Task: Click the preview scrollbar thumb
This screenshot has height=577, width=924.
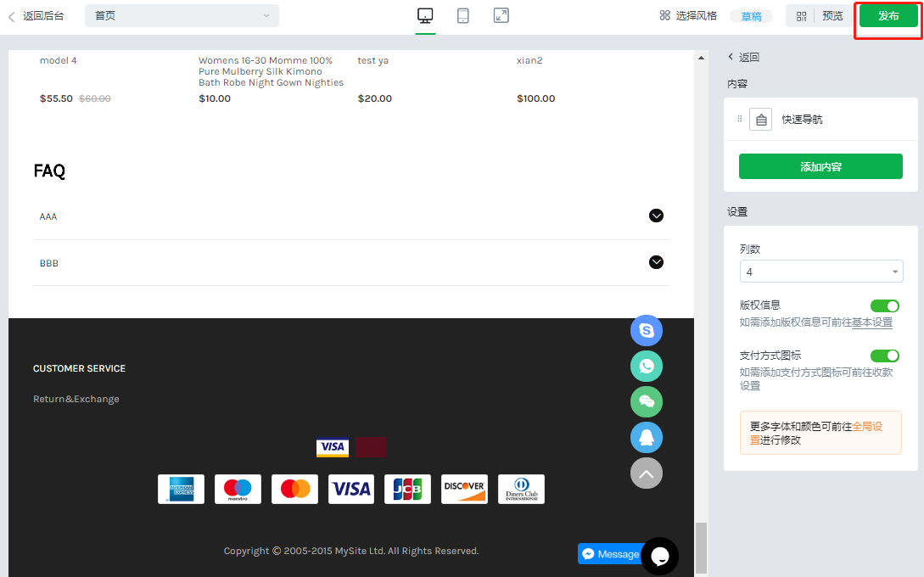Action: click(701, 548)
